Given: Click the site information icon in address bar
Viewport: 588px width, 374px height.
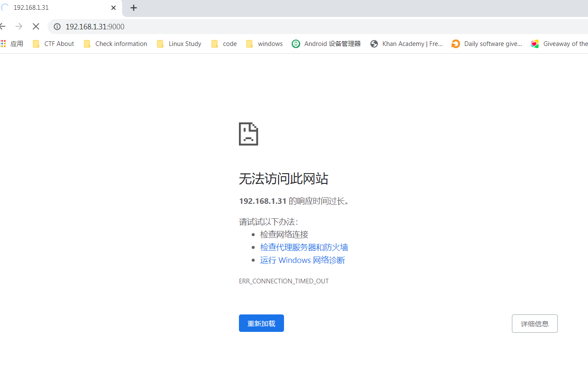Looking at the screenshot, I should [57, 26].
